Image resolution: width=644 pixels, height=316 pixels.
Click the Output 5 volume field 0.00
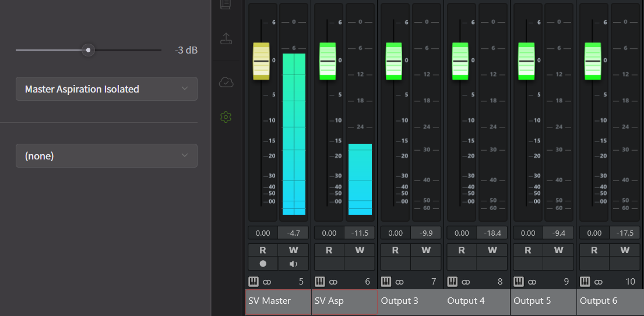coord(528,233)
